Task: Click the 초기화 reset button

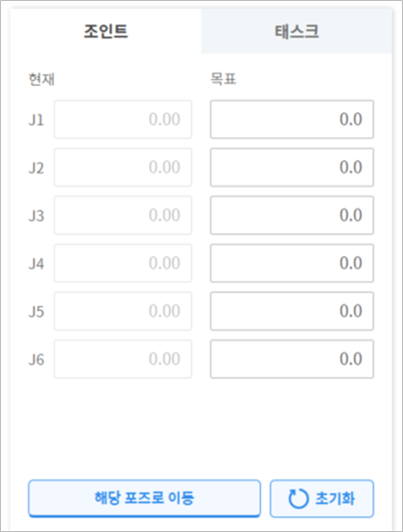Action: [322, 498]
